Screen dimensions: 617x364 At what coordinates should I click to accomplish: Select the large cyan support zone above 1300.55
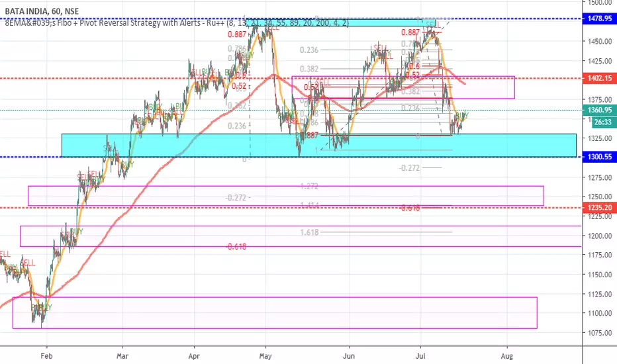pos(319,146)
